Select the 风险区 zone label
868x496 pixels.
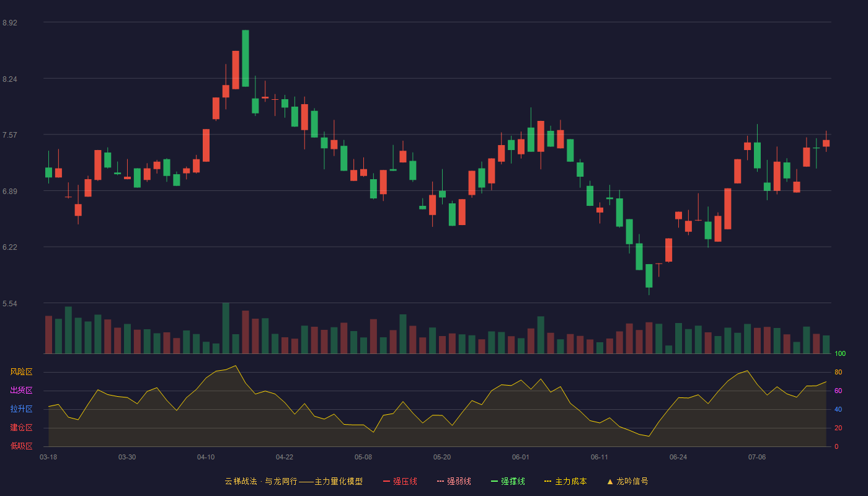tap(21, 372)
